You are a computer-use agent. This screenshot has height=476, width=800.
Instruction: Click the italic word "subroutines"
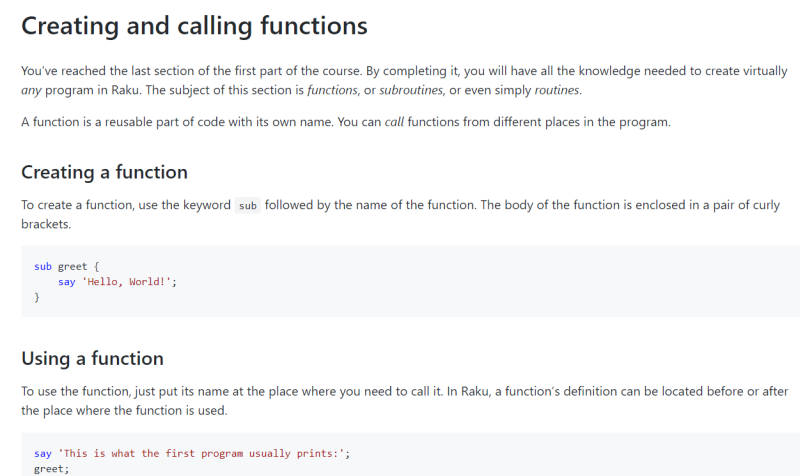(412, 90)
